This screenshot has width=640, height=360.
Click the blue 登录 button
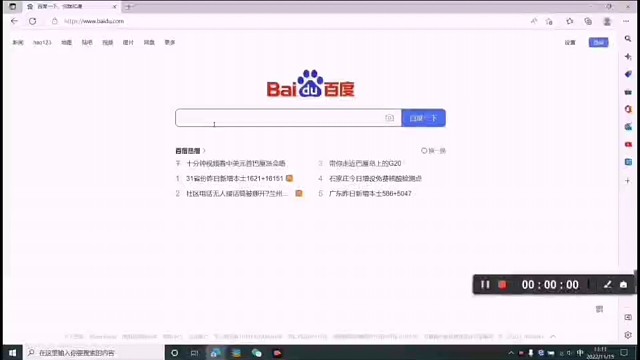click(x=598, y=42)
